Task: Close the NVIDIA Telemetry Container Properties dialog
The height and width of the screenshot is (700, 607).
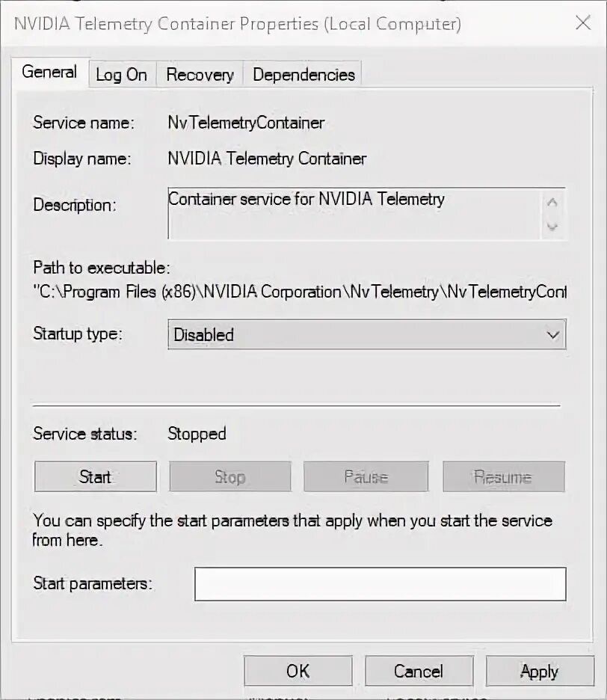Action: click(x=583, y=23)
